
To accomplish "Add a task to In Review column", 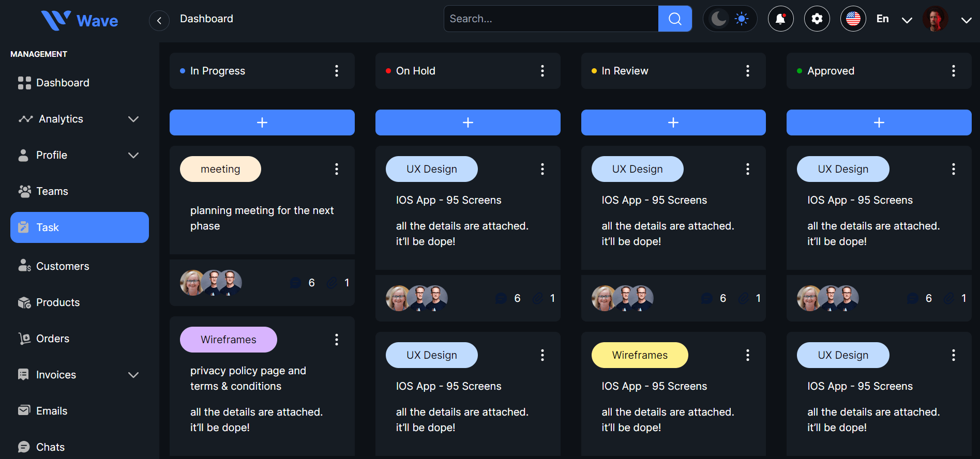I will 673,123.
